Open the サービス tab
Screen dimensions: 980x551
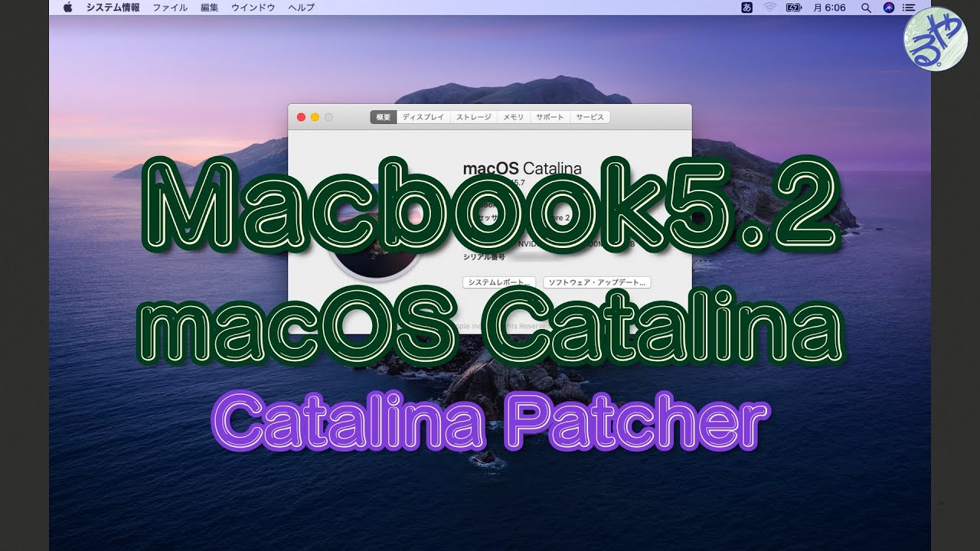[x=590, y=117]
